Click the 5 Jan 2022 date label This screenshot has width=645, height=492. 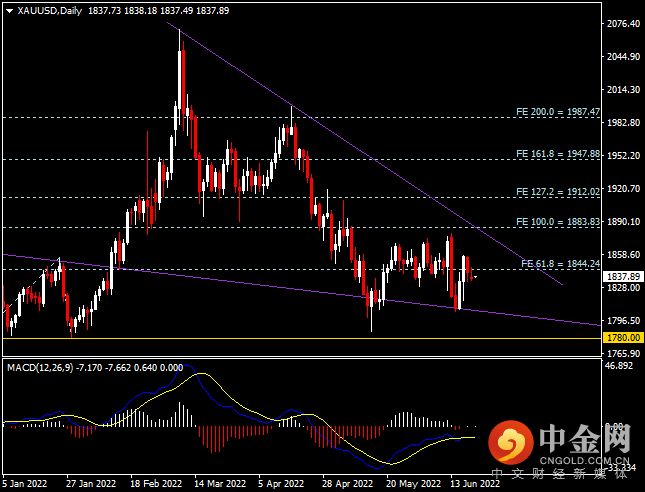coord(24,483)
